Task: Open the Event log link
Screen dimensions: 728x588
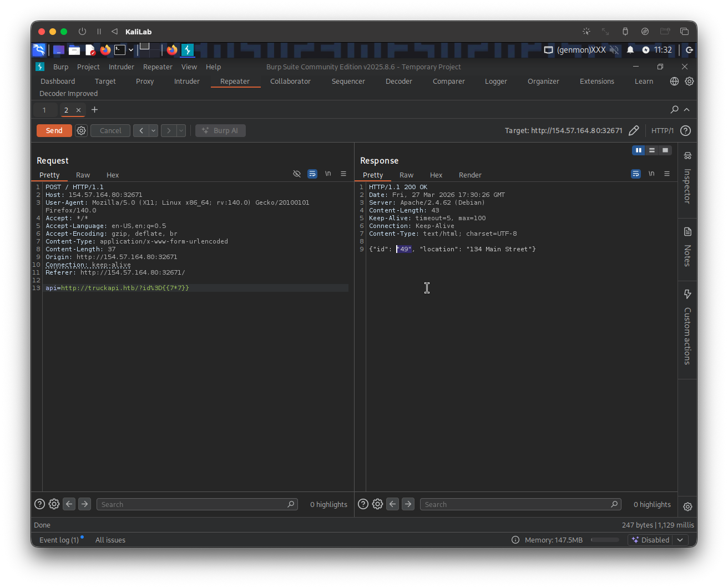Action: [x=59, y=540]
